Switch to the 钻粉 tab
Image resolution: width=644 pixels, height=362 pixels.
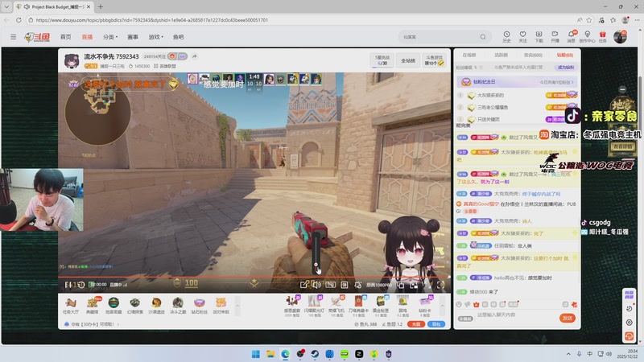(565, 55)
